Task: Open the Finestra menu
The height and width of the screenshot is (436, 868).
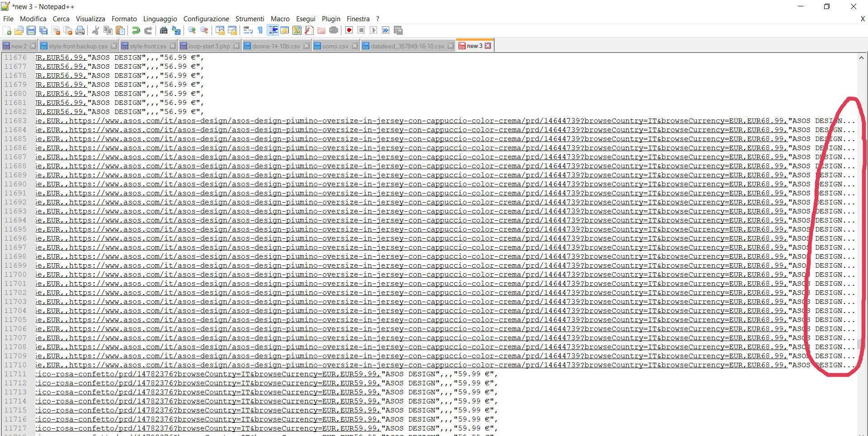Action: click(358, 19)
